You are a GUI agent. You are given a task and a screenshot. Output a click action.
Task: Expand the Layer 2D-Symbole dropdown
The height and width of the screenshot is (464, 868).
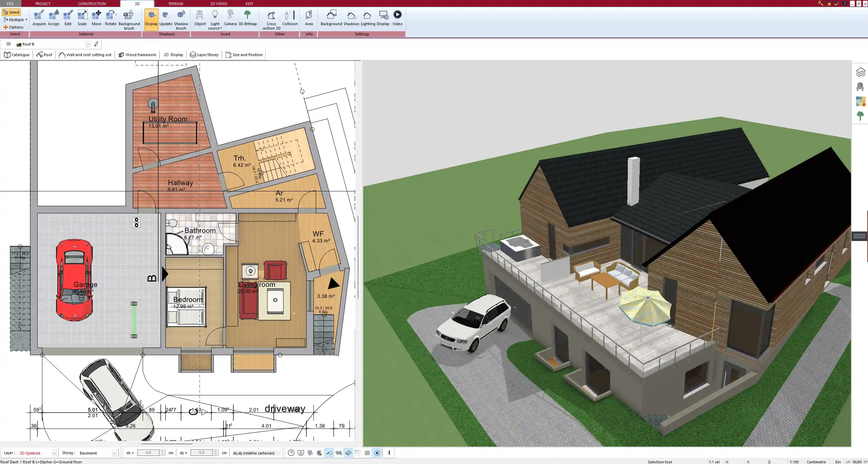(54, 453)
